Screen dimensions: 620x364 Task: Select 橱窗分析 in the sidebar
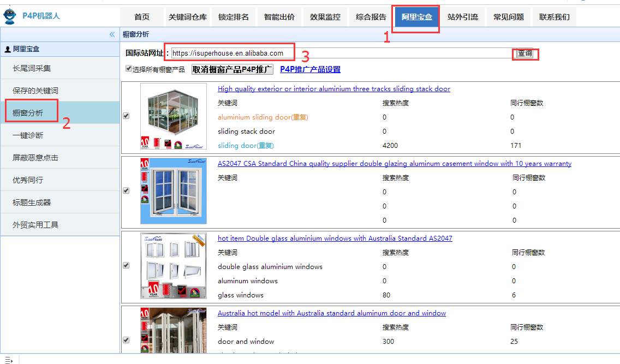pos(60,112)
